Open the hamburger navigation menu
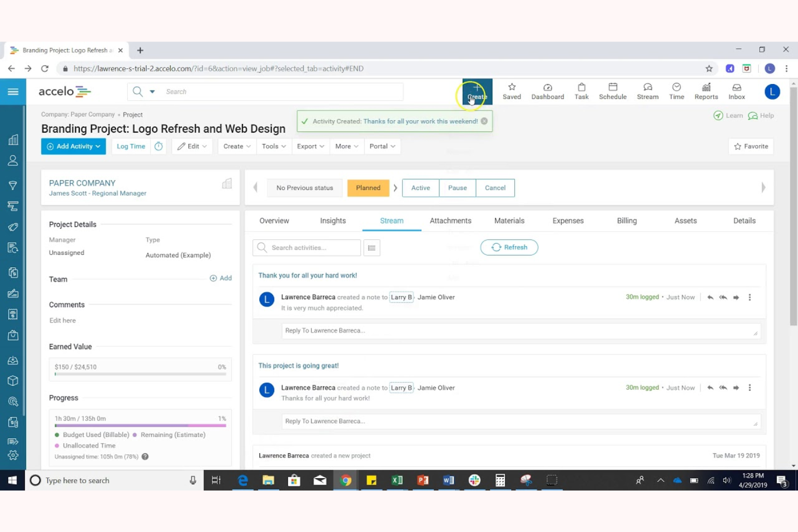The height and width of the screenshot is (532, 798). [x=13, y=92]
